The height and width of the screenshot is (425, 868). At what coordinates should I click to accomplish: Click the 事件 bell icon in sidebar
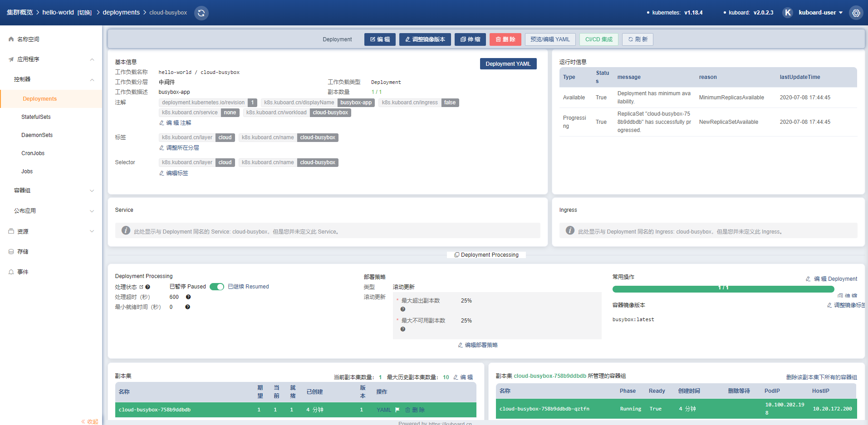click(11, 272)
